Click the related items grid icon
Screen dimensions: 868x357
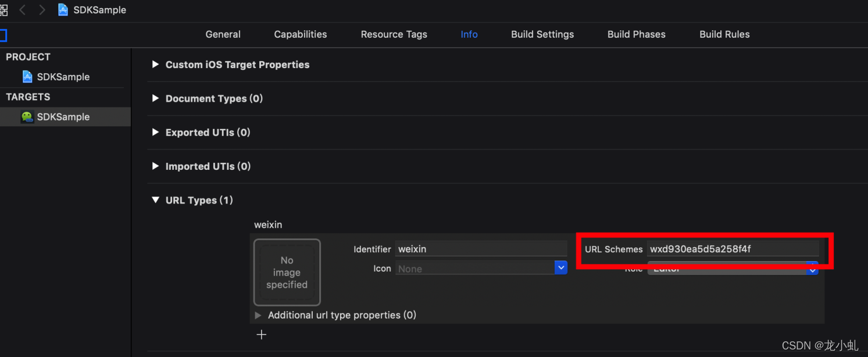3,10
